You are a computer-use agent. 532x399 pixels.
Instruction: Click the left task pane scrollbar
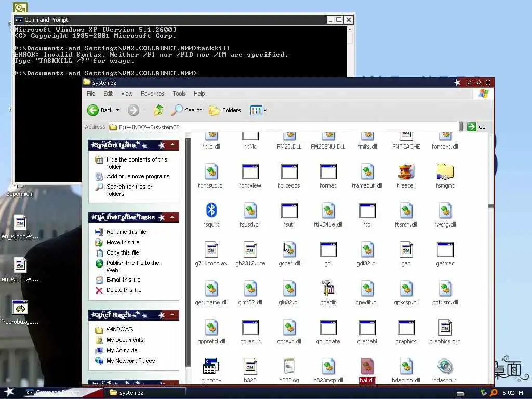(188, 252)
